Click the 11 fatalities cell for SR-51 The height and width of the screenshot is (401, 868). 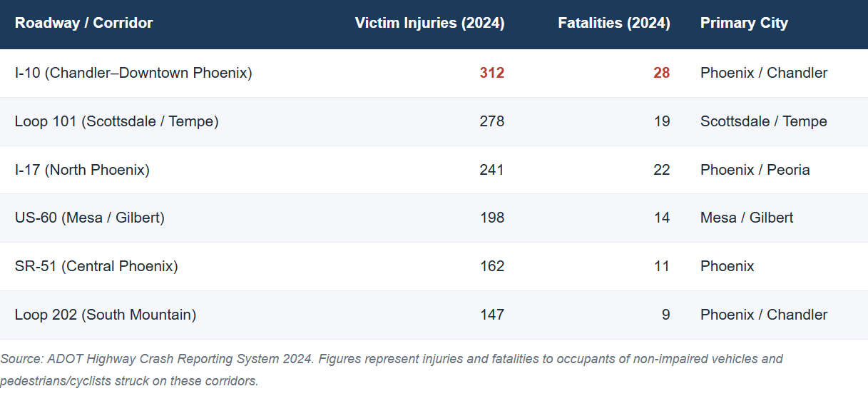[x=662, y=266]
